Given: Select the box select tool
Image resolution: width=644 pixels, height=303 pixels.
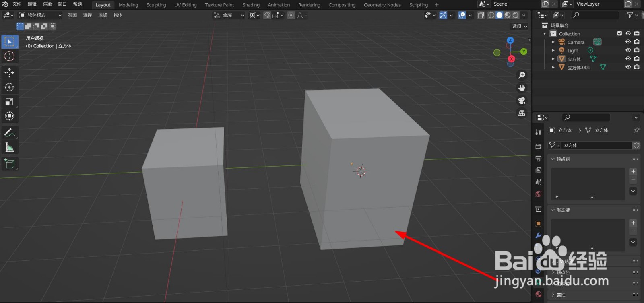Looking at the screenshot, I should click(10, 42).
